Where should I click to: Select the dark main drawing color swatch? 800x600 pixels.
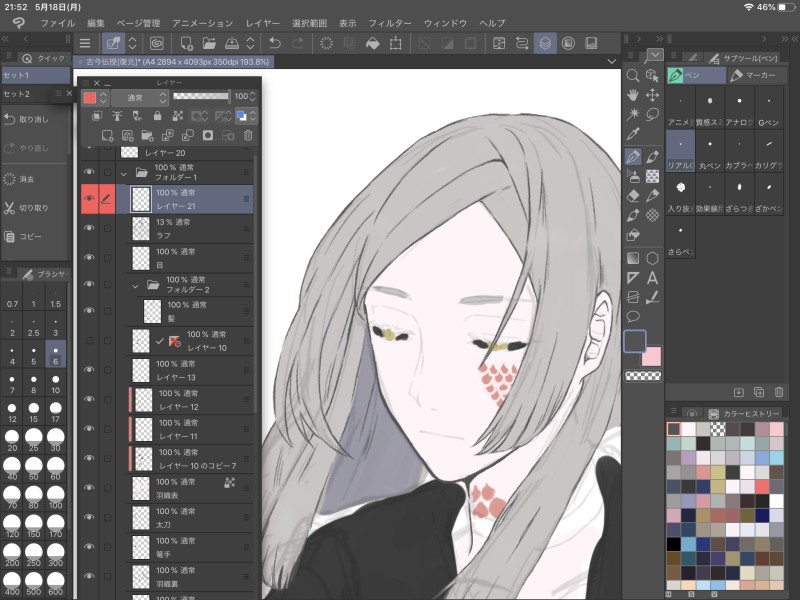(x=635, y=341)
